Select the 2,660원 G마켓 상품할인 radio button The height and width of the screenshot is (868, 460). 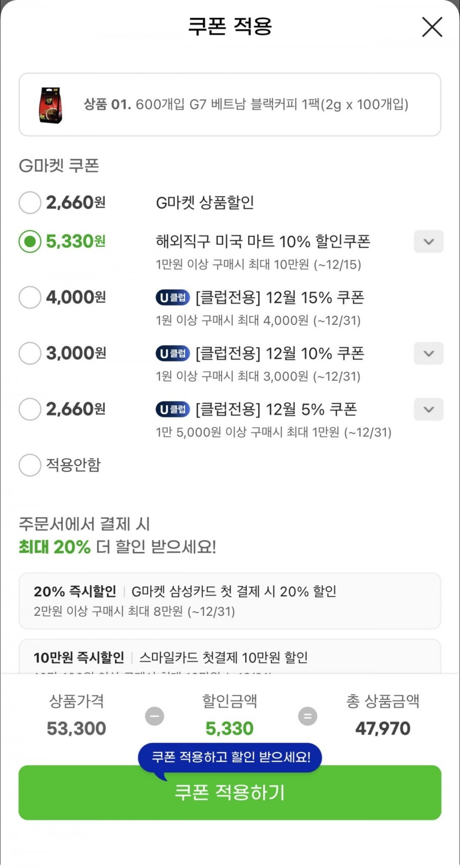tap(30, 203)
